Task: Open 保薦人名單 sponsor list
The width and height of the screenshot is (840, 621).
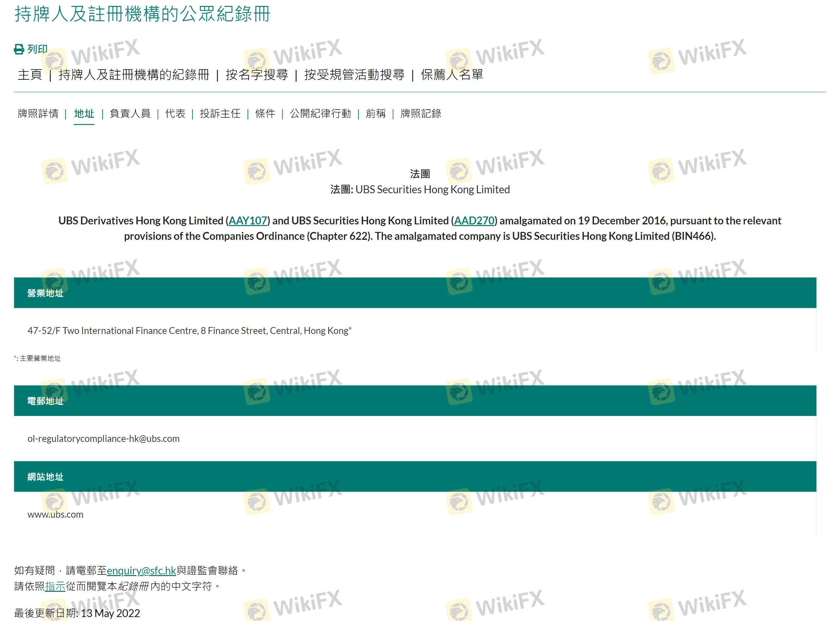Action: tap(452, 74)
